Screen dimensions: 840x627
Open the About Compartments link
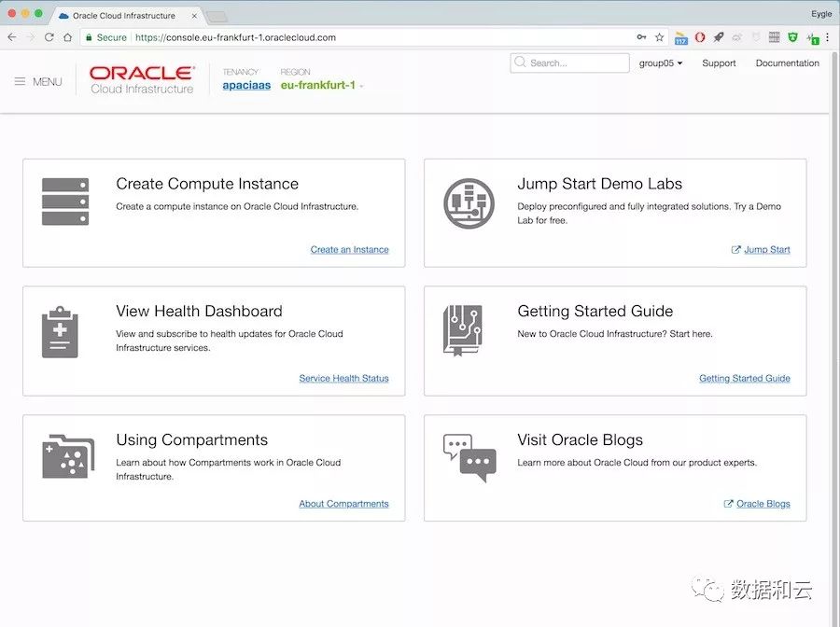[343, 503]
